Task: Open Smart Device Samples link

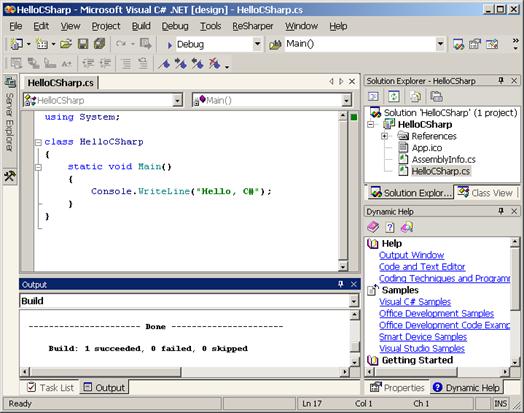Action: pyautogui.click(x=423, y=337)
